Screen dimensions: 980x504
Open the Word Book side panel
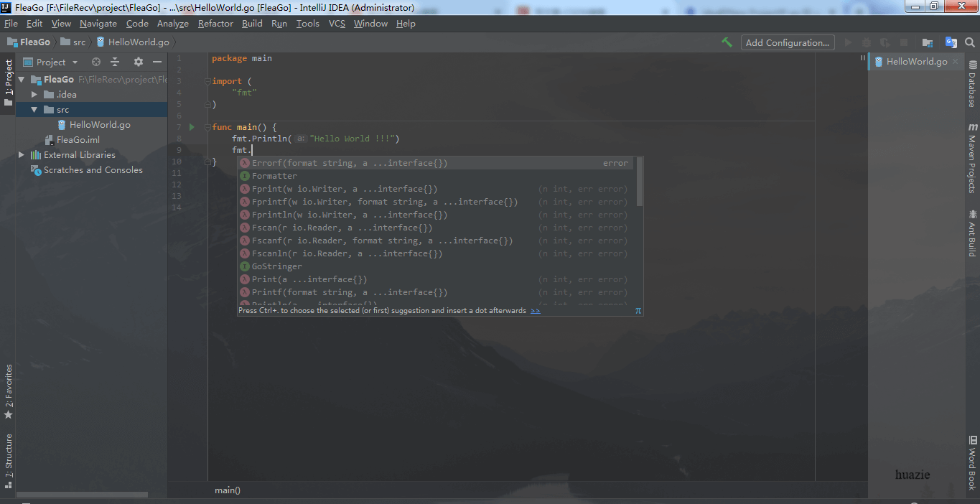click(x=972, y=462)
